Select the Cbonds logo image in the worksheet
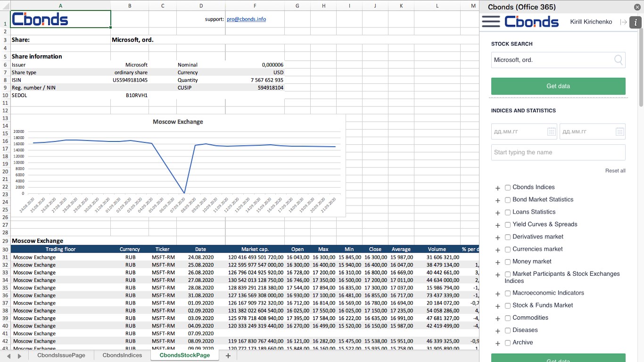Viewport: 644px width, 362px height. coord(40,19)
